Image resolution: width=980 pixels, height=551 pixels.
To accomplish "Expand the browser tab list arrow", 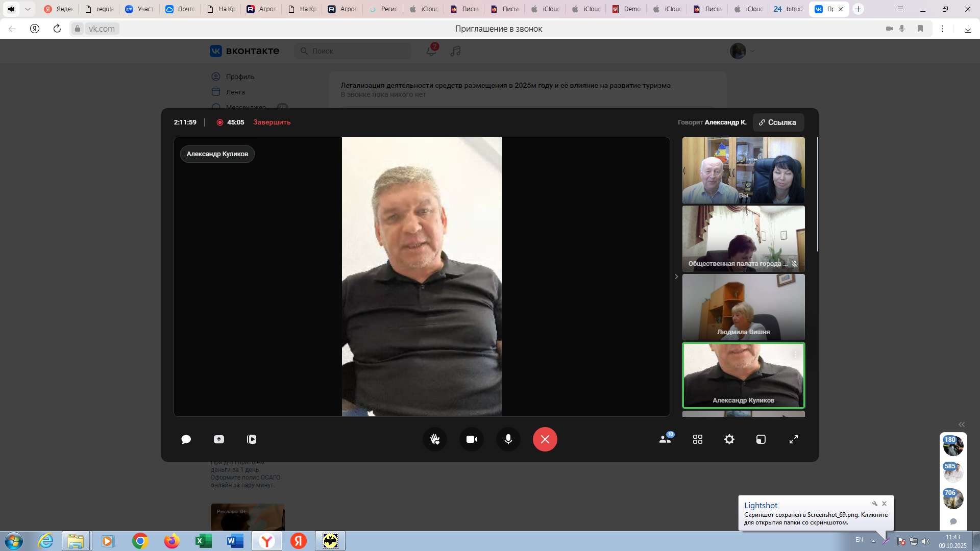I will tap(28, 9).
